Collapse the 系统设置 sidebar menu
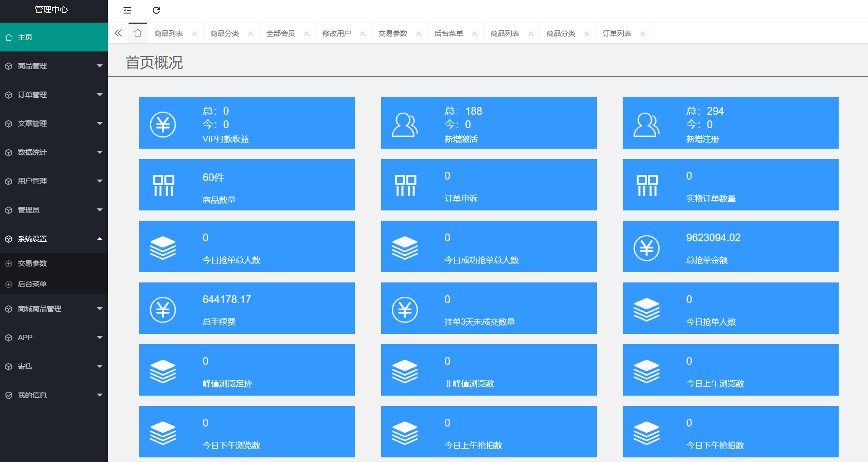The width and height of the screenshot is (868, 462). pos(54,239)
